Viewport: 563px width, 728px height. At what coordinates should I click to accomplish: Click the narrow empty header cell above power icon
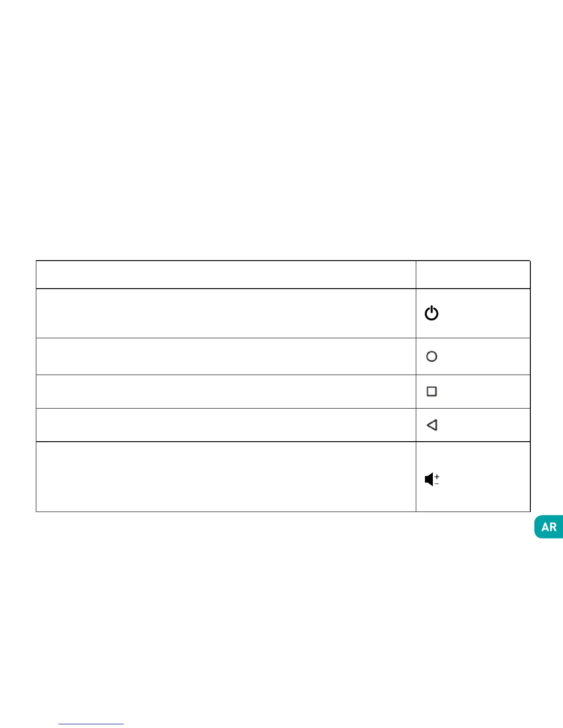[x=473, y=275]
